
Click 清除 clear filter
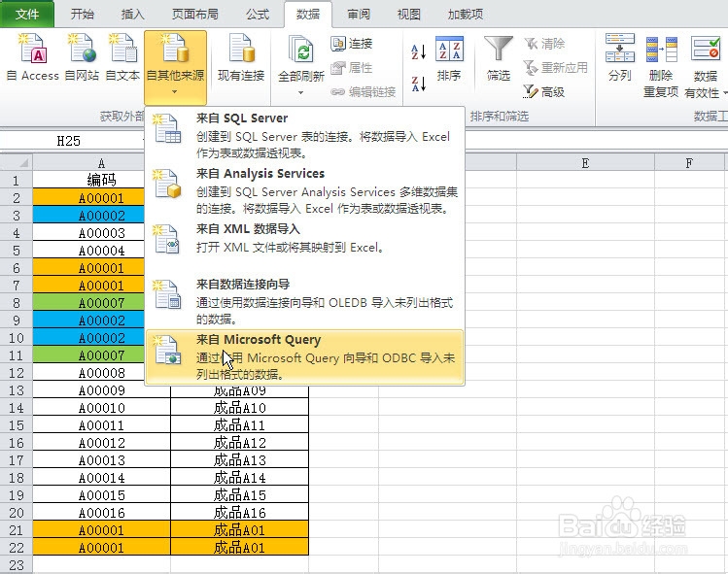(544, 44)
